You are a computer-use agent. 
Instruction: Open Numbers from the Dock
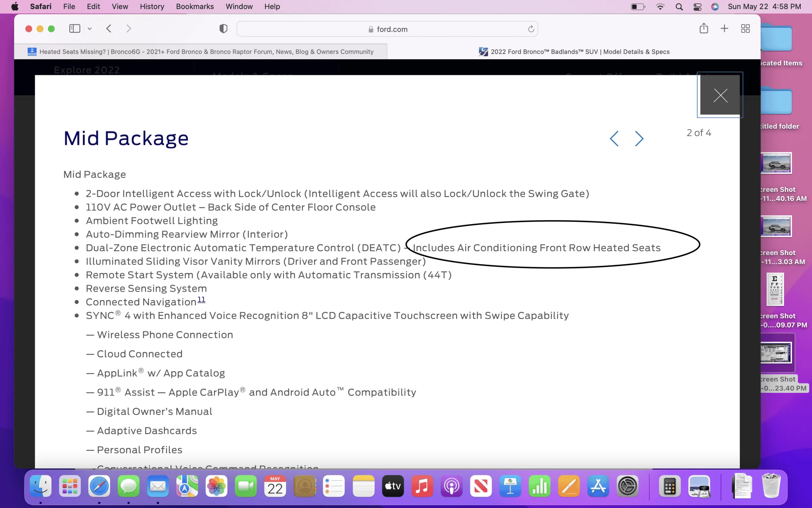539,486
